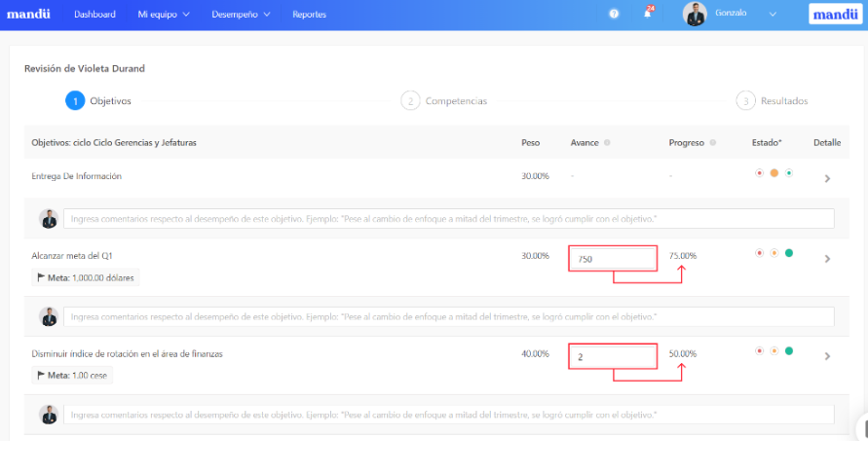
Task: Click avatar beside Entrega De Información comment box
Action: pos(49,219)
